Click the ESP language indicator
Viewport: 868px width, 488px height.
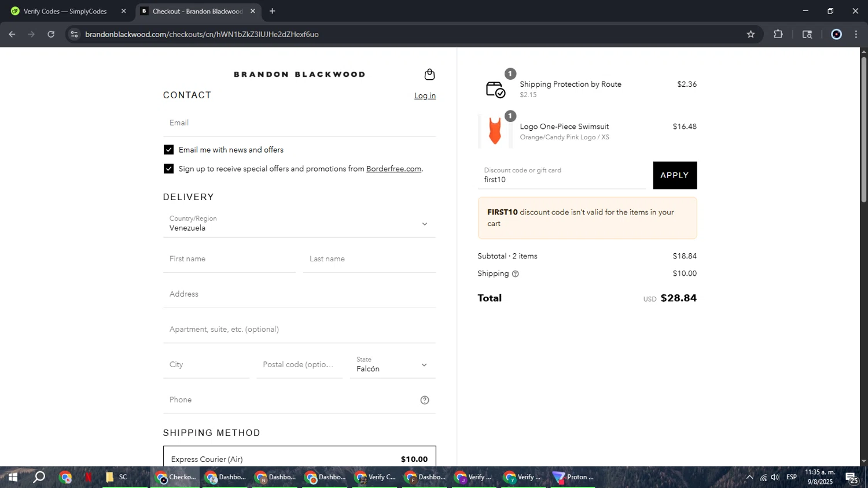pos(792,477)
